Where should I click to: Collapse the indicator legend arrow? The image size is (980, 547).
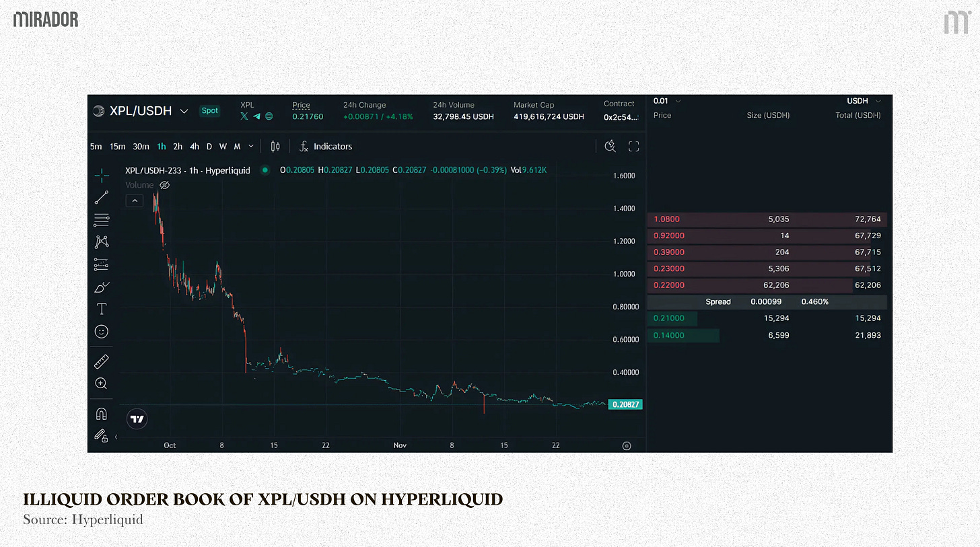click(134, 200)
